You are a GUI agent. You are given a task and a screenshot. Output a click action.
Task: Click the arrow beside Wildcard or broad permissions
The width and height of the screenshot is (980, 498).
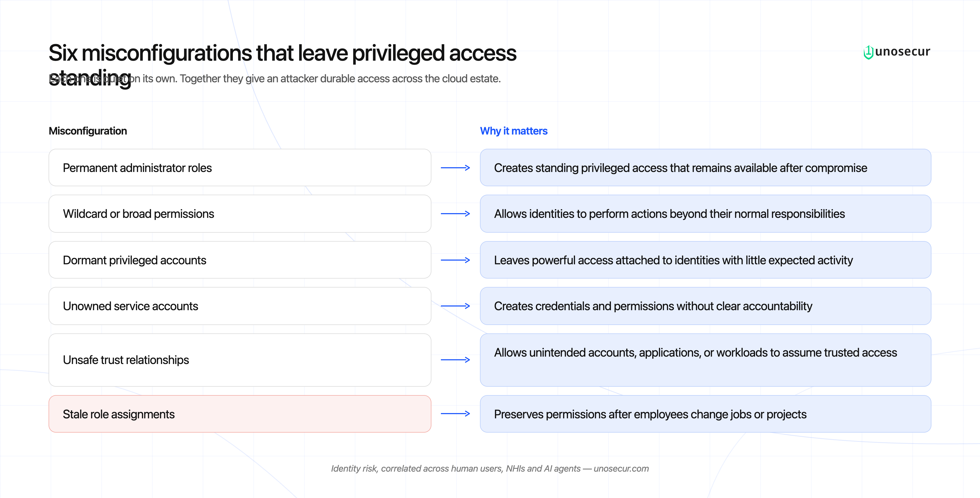(x=455, y=214)
